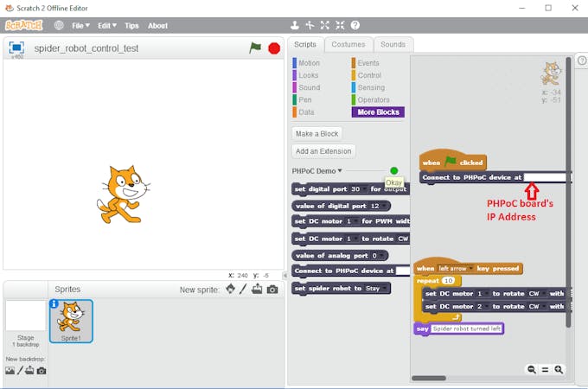Select the Sound blocks category
Image resolution: width=588 pixels, height=389 pixels.
pyautogui.click(x=307, y=87)
